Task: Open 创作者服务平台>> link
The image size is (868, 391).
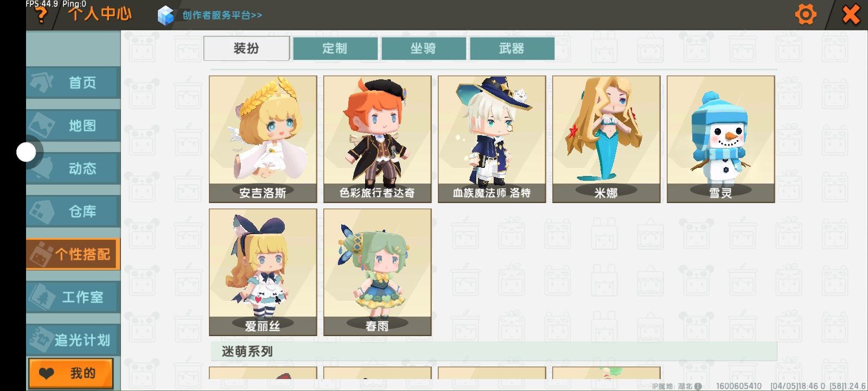Action: point(222,15)
